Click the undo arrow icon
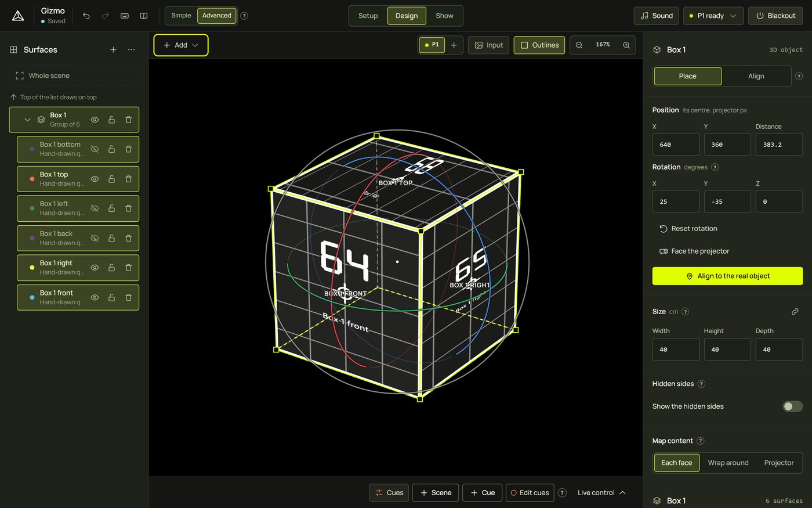812x508 pixels. [86, 16]
